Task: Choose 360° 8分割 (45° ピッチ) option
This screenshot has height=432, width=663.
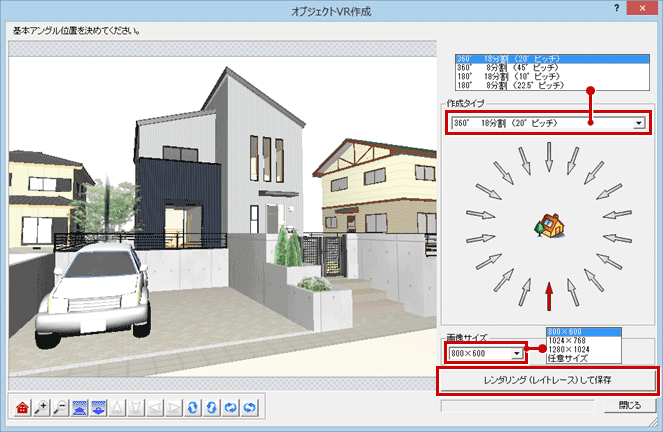Action: coord(510,68)
